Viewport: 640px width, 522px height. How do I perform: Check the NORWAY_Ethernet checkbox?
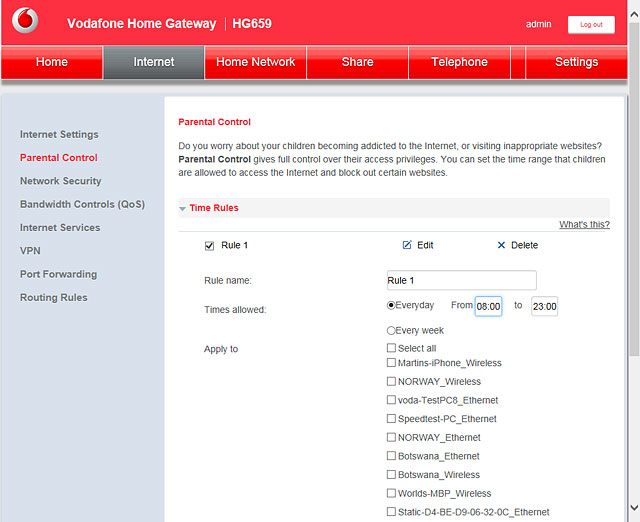click(x=391, y=437)
